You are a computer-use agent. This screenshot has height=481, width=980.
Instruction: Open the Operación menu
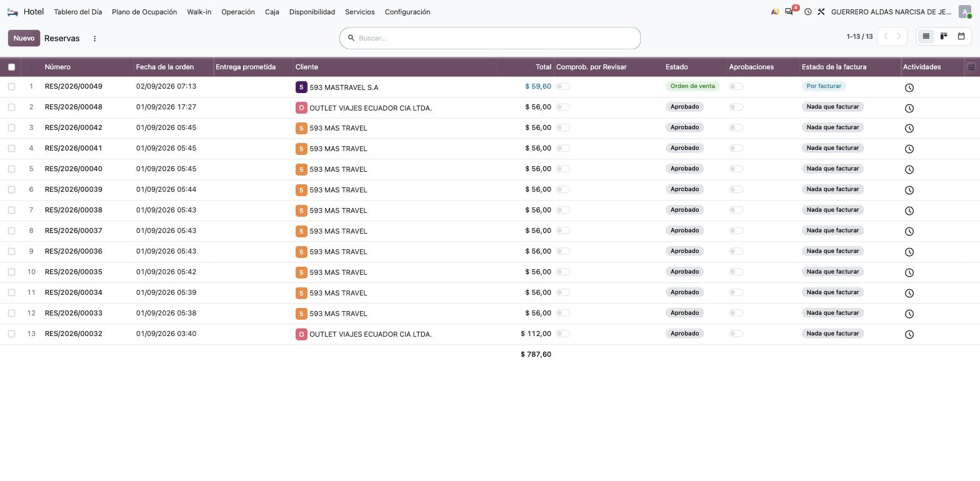[x=238, y=12]
